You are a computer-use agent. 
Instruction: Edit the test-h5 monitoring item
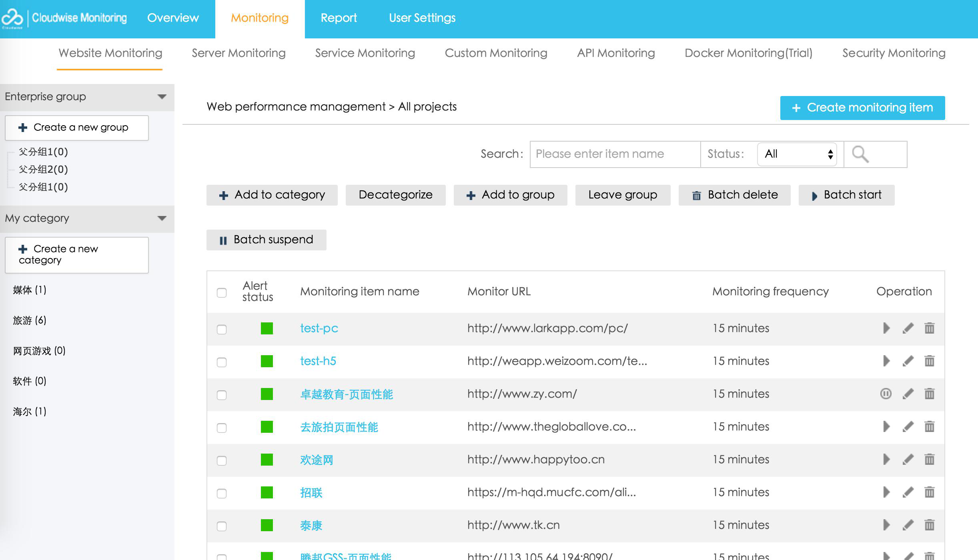(908, 361)
